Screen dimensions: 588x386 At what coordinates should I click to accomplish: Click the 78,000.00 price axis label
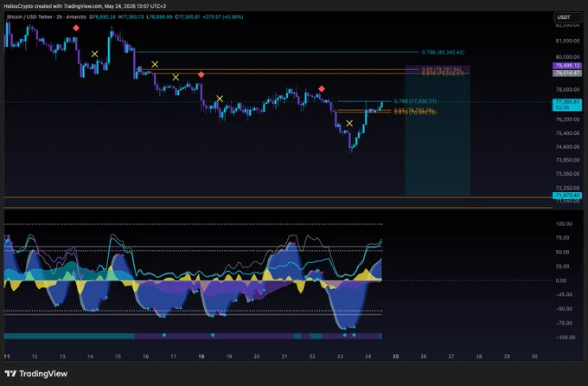567,89
